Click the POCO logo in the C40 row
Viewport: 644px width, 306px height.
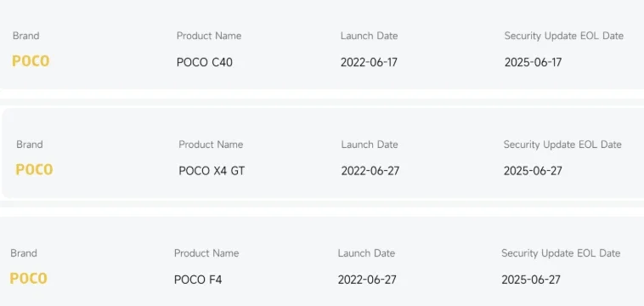(31, 61)
